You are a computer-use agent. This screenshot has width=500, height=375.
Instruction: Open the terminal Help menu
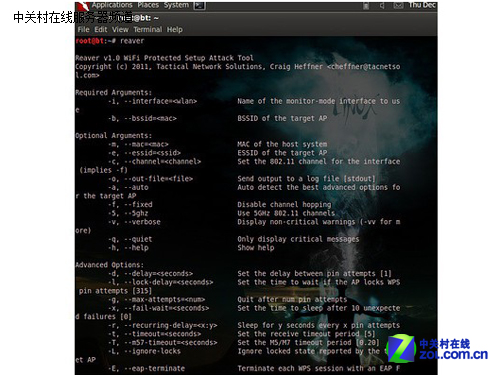175,30
